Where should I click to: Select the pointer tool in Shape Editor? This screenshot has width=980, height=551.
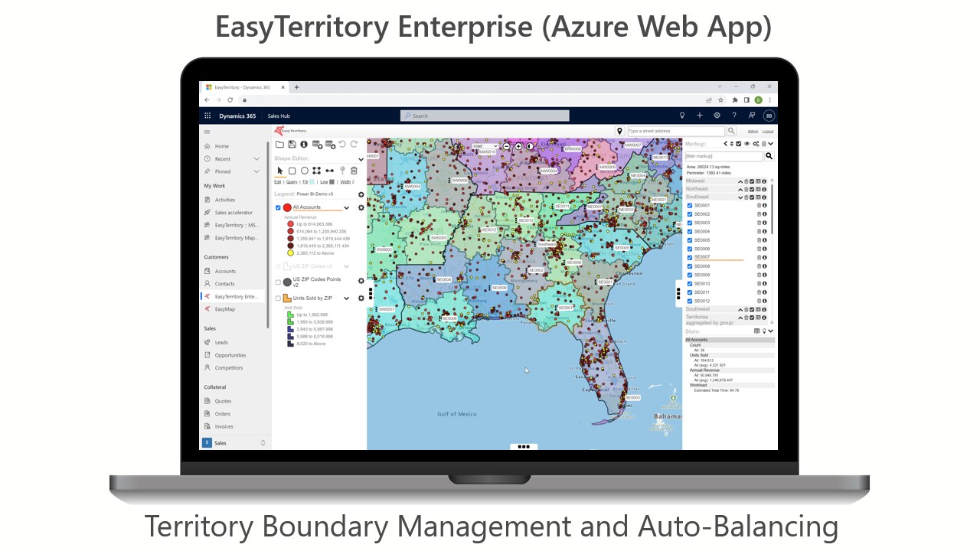[279, 171]
